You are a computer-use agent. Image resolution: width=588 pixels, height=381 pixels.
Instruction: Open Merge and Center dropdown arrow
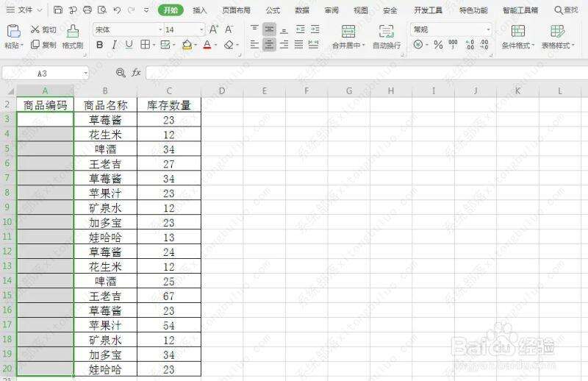click(x=363, y=46)
